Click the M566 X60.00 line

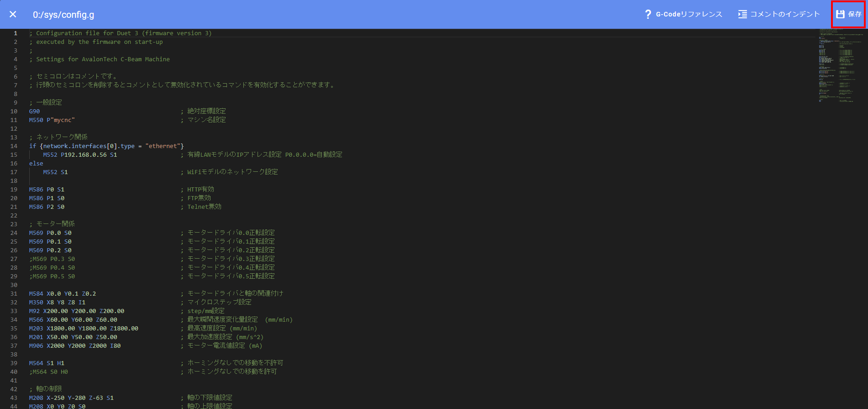point(73,320)
